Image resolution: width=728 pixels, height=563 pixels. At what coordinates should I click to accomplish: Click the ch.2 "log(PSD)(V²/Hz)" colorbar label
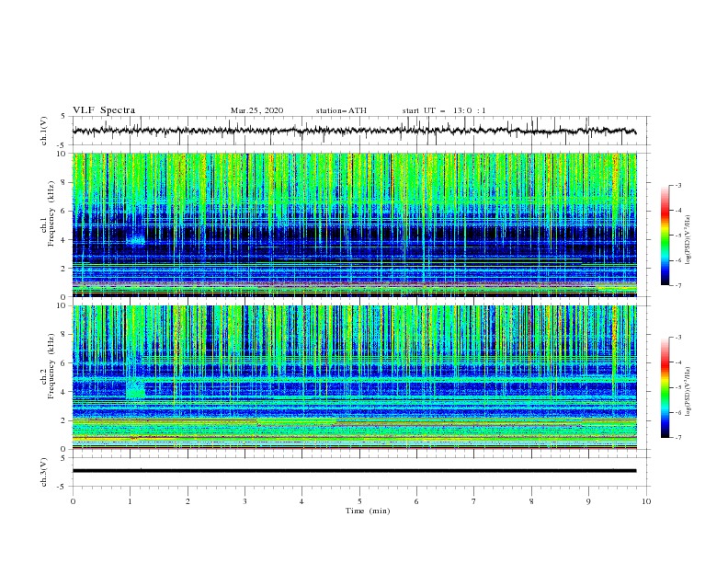click(688, 392)
